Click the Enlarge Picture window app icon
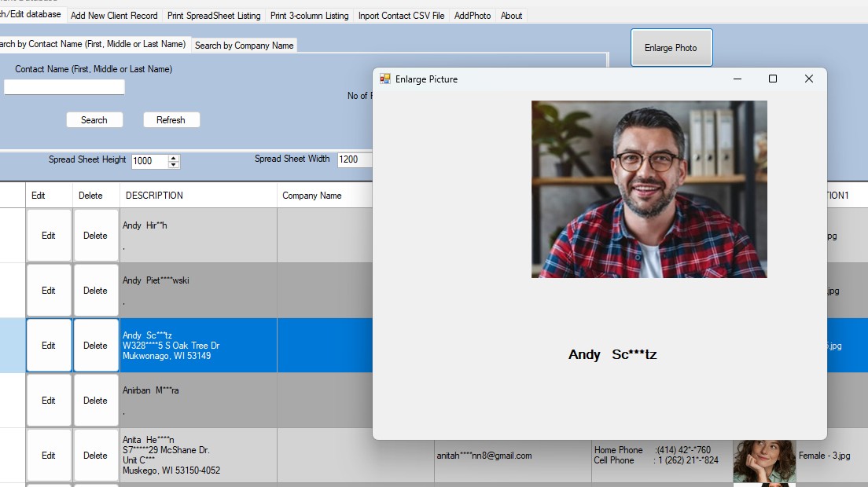868x487 pixels. [384, 79]
